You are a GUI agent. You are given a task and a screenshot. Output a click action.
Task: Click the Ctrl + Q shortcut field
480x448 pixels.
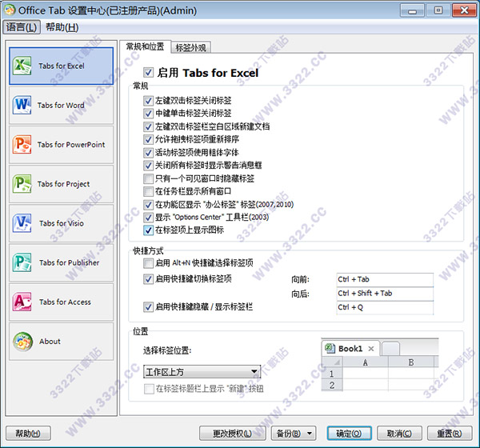(385, 307)
